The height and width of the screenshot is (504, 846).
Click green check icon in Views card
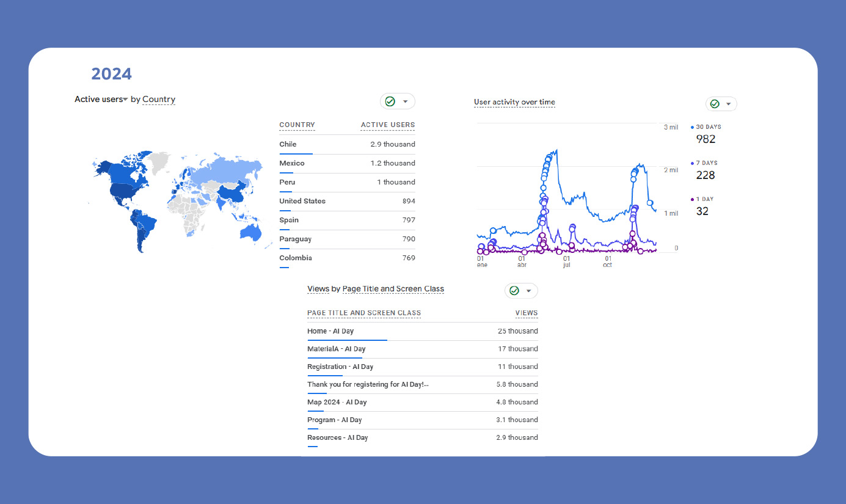point(514,291)
